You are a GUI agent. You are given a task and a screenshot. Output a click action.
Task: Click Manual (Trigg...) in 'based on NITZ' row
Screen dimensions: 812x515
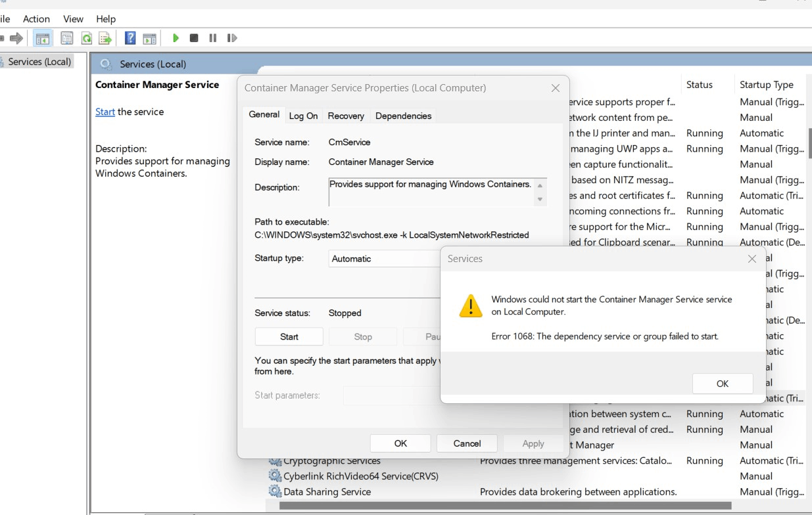[772, 180]
